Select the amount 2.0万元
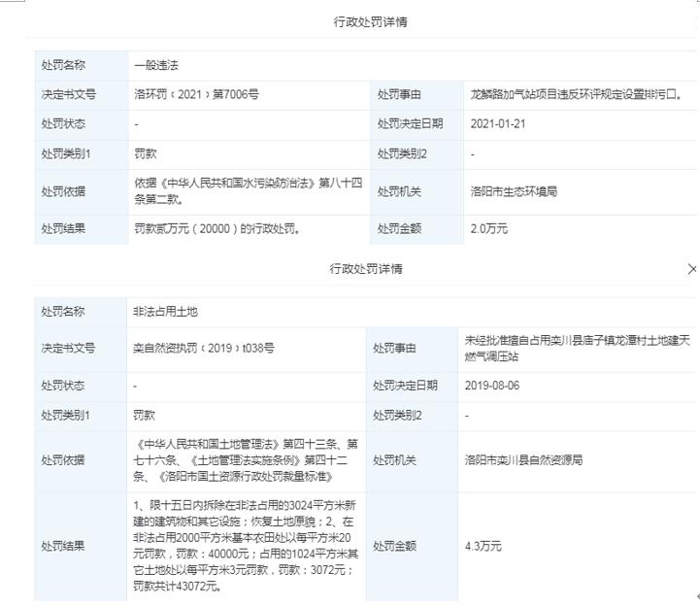This screenshot has width=700, height=607. [489, 228]
